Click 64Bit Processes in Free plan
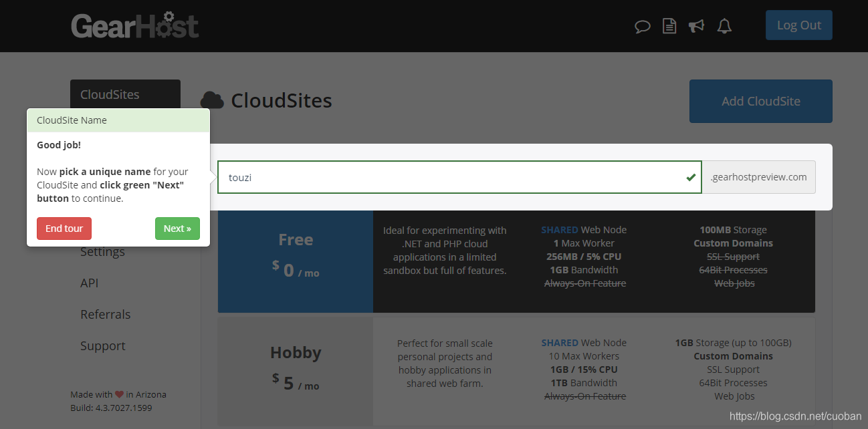 click(733, 270)
